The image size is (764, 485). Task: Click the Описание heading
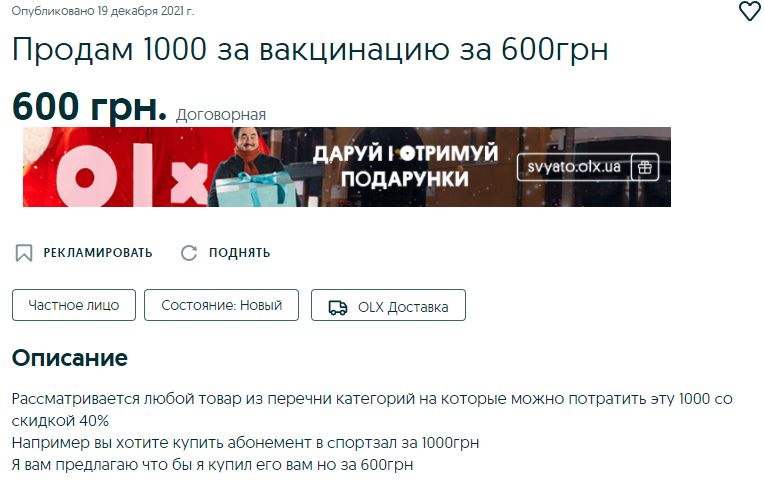click(x=70, y=358)
